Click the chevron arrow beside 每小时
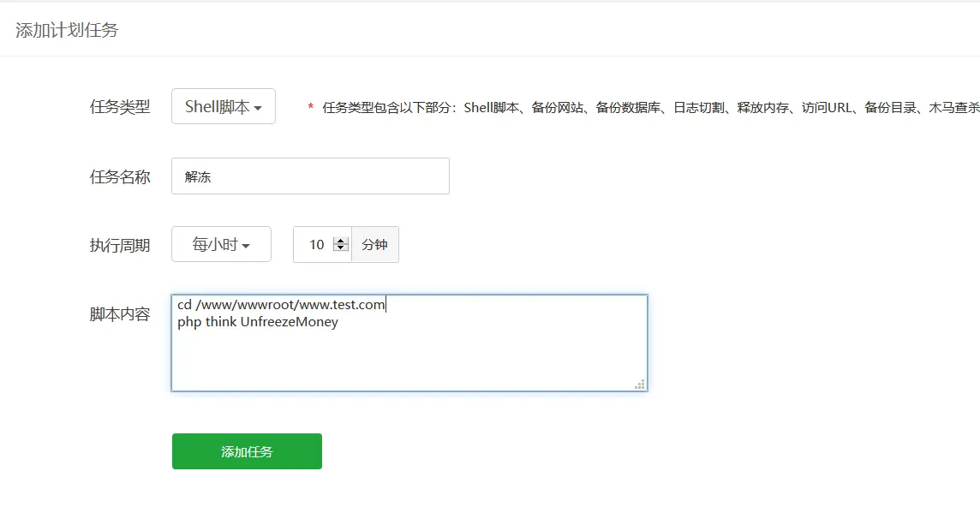Viewport: 980px width, 513px height. pos(247,244)
